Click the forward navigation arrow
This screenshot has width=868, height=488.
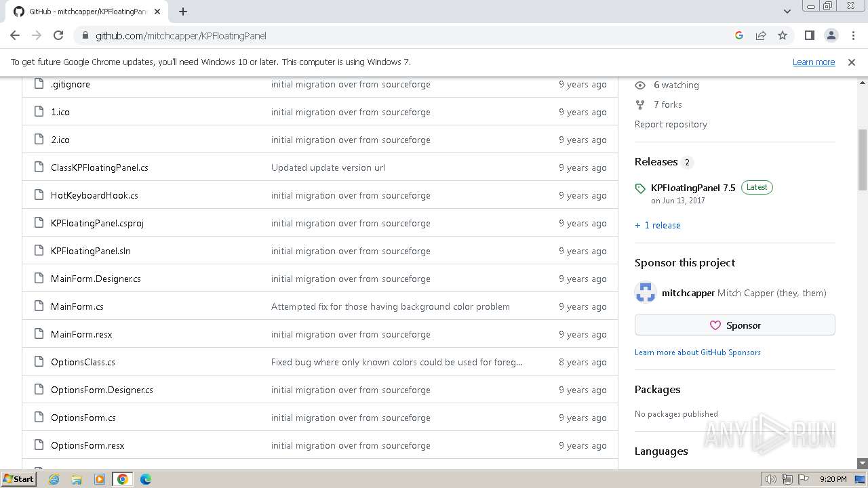coord(37,35)
